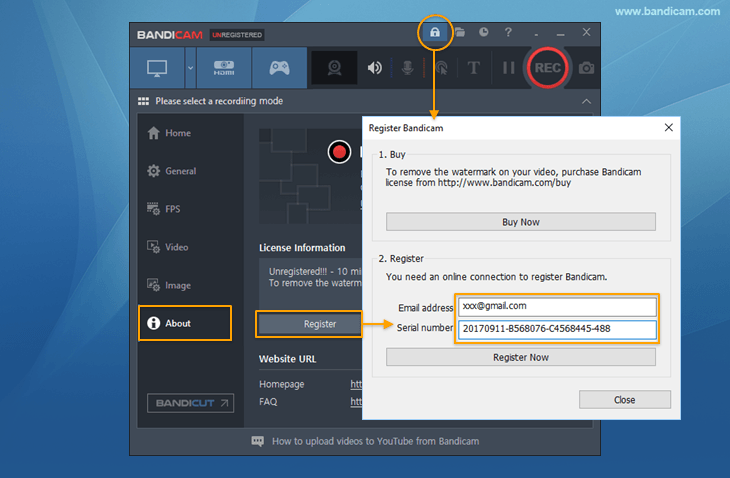Click the Website URL heading
Screen dimensions: 730x478
click(287, 359)
